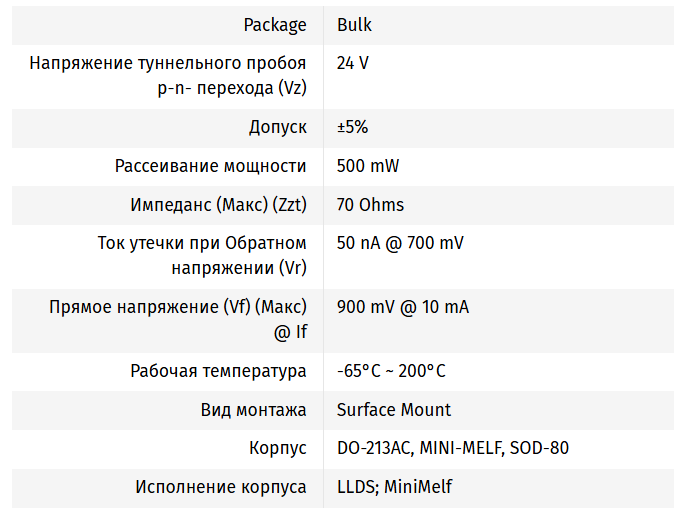Screen dimensions: 674x514
Task: Click the "Bulk" package value
Action: (354, 24)
